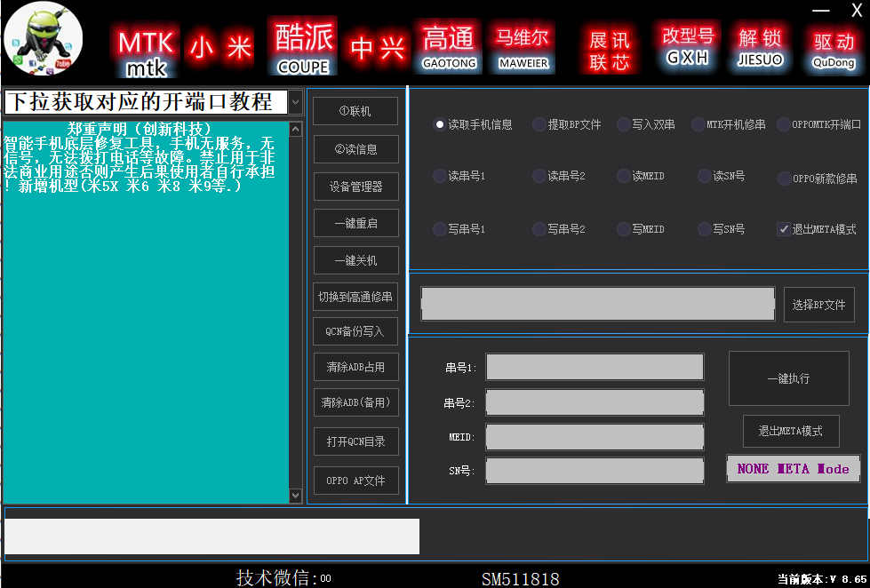Viewport: 870px width, 588px height.
Task: Click the SM511818 text
Action: [x=520, y=580]
